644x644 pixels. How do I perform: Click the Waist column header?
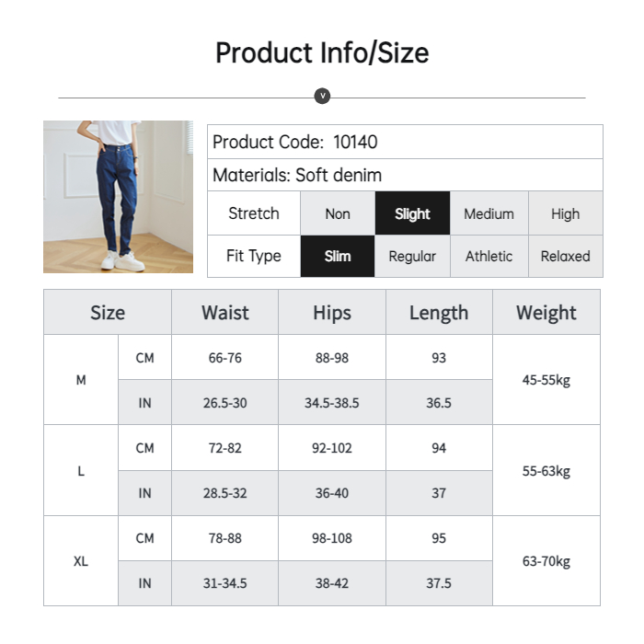[x=224, y=313]
